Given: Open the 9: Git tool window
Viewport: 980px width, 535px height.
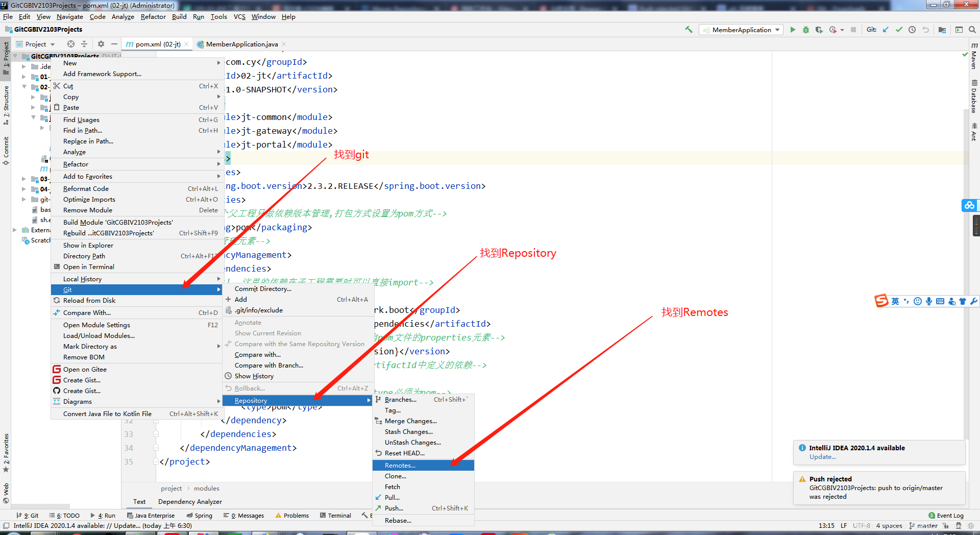Looking at the screenshot, I should (x=28, y=516).
